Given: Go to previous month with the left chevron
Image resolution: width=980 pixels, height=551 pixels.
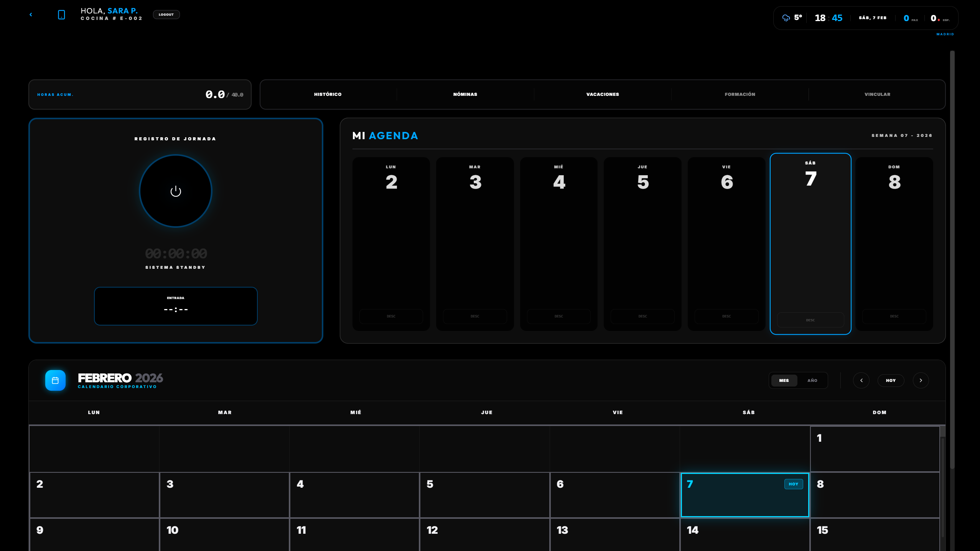Looking at the screenshot, I should click(861, 380).
